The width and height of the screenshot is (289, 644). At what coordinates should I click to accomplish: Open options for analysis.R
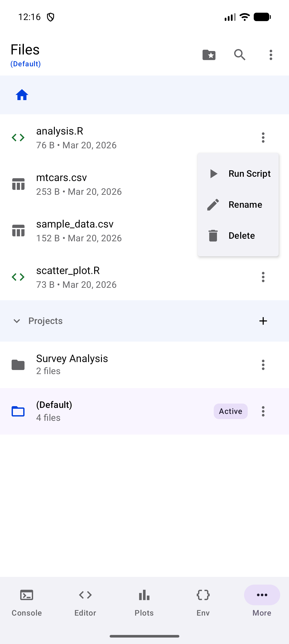pyautogui.click(x=263, y=138)
